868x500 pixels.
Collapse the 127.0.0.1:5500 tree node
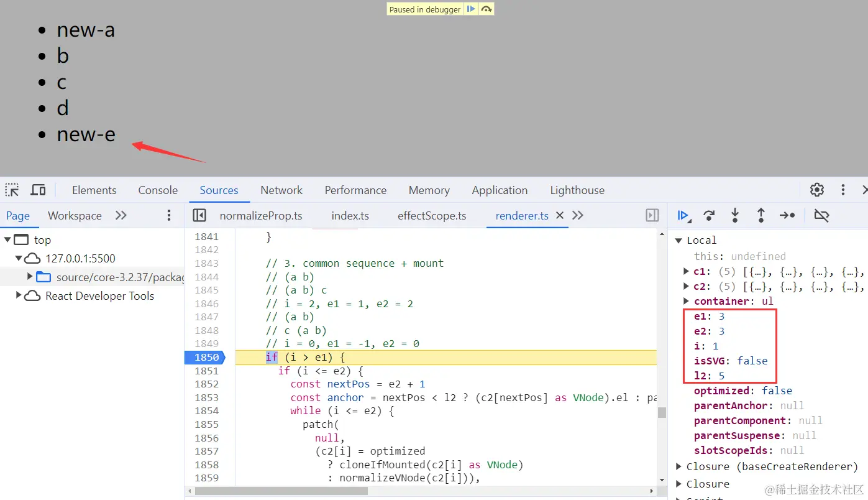(x=19, y=258)
